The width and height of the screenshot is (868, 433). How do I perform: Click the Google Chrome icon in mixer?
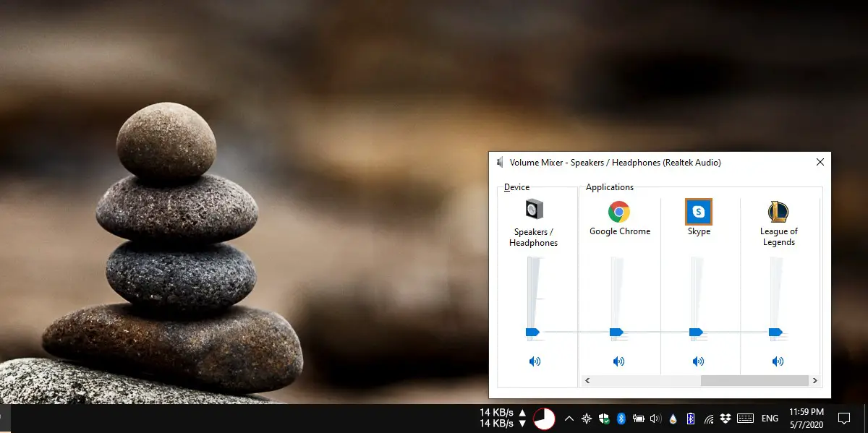coord(618,212)
